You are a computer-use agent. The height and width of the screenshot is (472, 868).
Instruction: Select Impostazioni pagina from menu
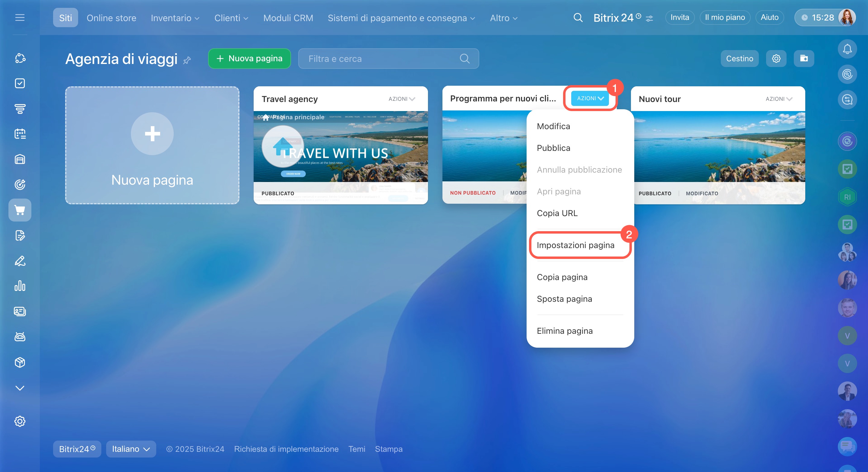(x=575, y=245)
